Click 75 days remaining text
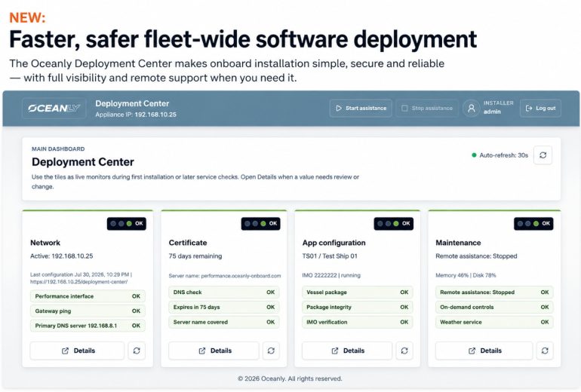Image resolution: width=581 pixels, height=392 pixels. pyautogui.click(x=195, y=256)
